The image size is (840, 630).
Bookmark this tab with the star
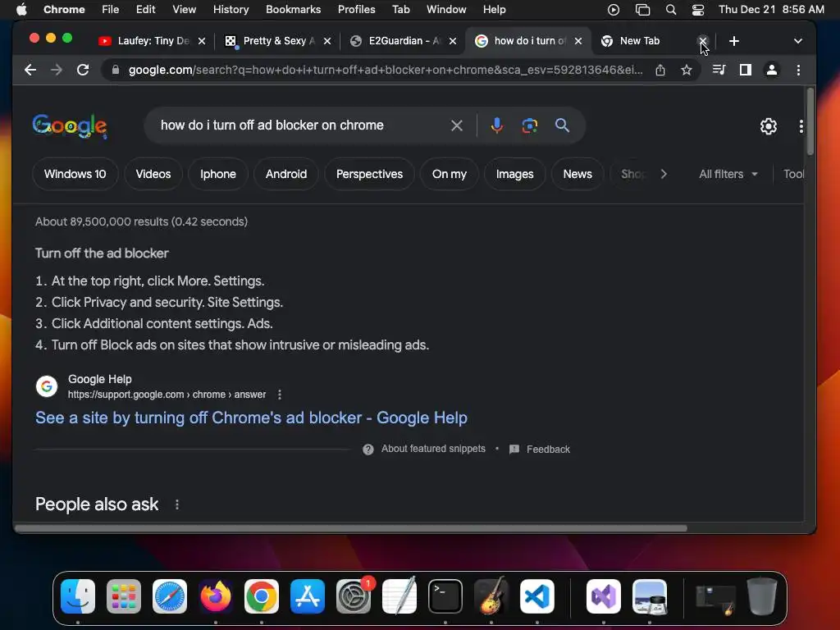pos(687,70)
